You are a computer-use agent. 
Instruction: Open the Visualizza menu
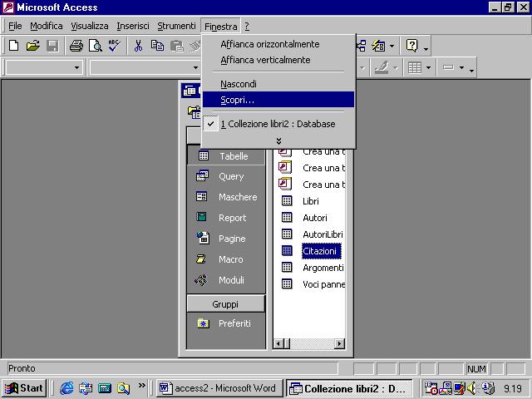coord(90,26)
